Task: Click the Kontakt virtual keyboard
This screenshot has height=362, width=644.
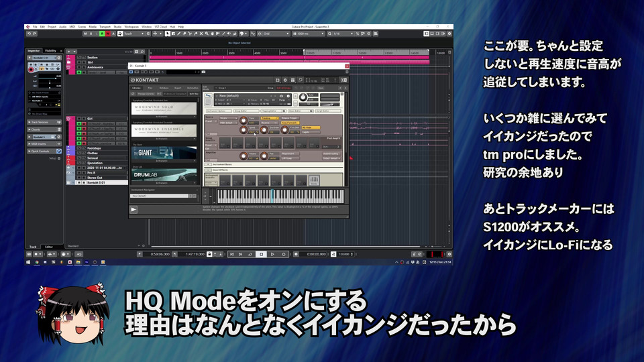Action: (280, 196)
